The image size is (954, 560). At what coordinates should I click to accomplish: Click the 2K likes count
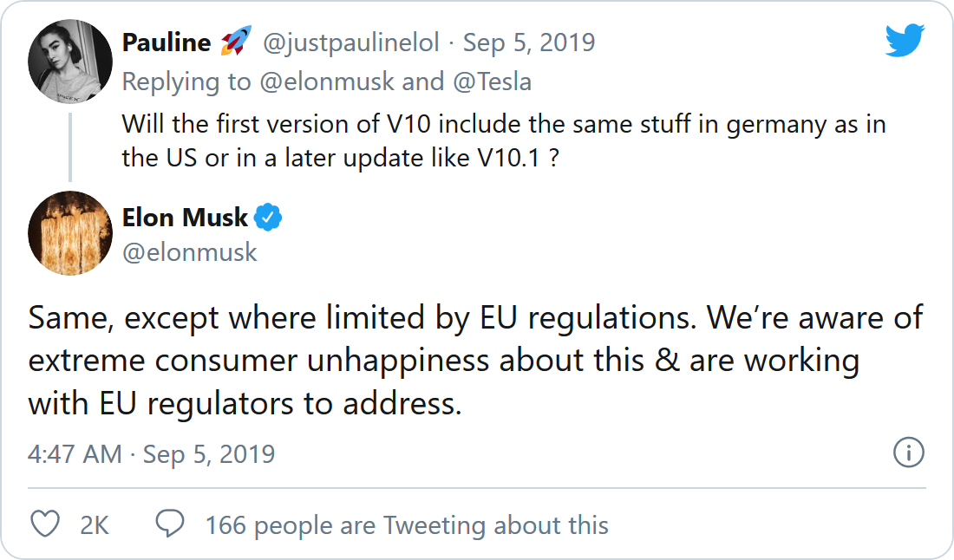(94, 525)
